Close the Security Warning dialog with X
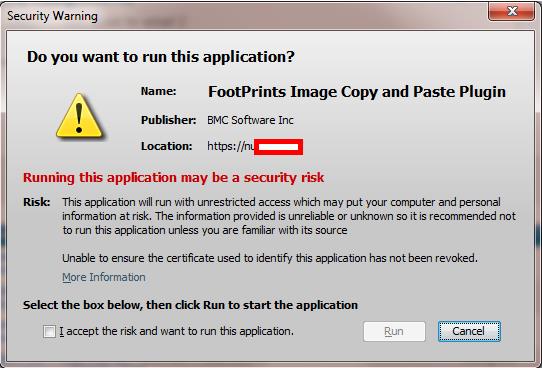The height and width of the screenshot is (368, 542). tap(511, 11)
